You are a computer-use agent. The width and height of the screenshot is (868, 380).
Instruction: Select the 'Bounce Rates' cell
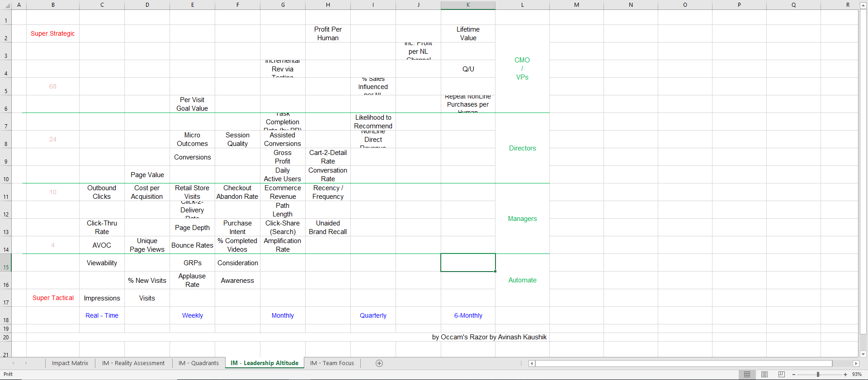click(x=192, y=245)
